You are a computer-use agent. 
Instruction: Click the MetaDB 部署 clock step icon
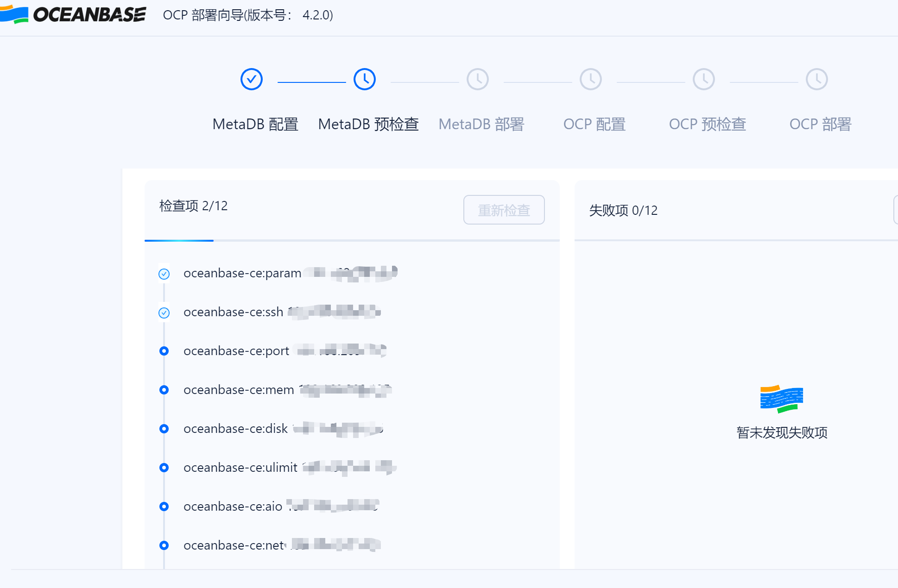478,79
